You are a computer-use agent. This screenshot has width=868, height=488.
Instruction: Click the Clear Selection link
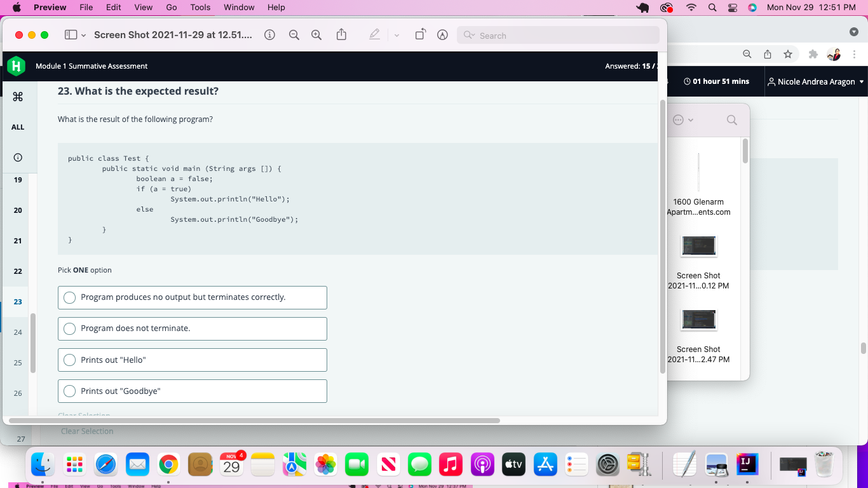coord(87,431)
